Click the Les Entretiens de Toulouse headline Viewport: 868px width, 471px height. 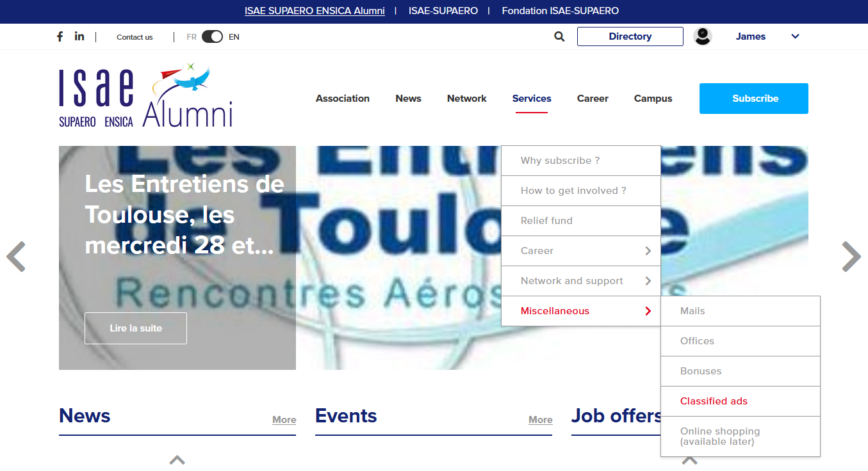[184, 215]
